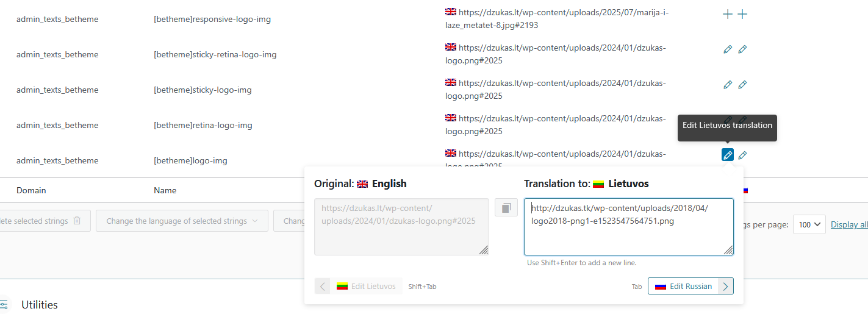Open the strings per page dropdown
Screen dimensions: 868x314
click(808, 224)
